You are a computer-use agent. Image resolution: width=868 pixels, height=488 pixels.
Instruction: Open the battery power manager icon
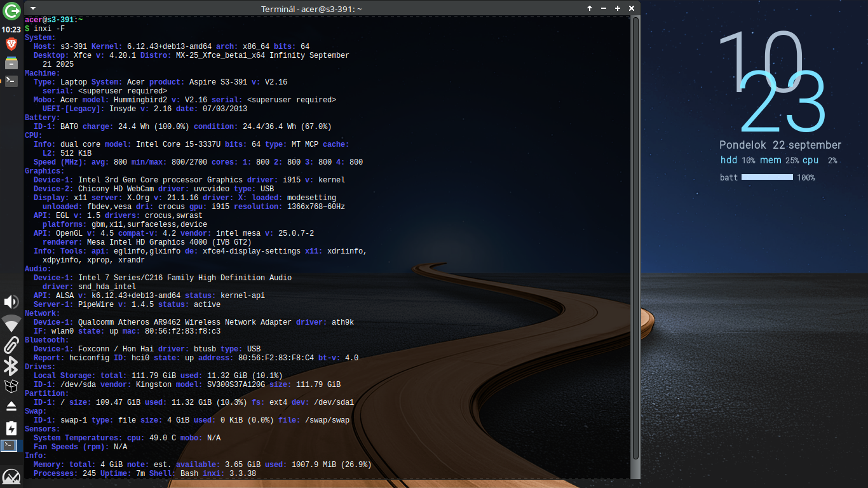(x=11, y=428)
